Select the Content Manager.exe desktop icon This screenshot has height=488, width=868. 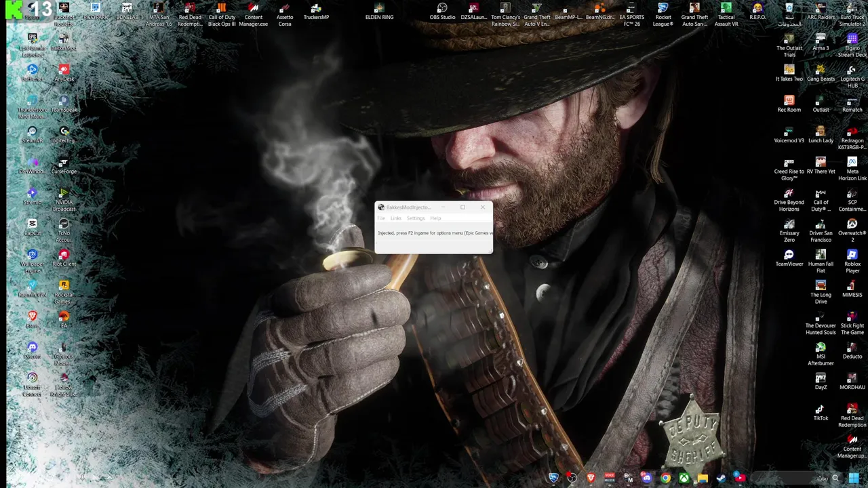(x=254, y=14)
